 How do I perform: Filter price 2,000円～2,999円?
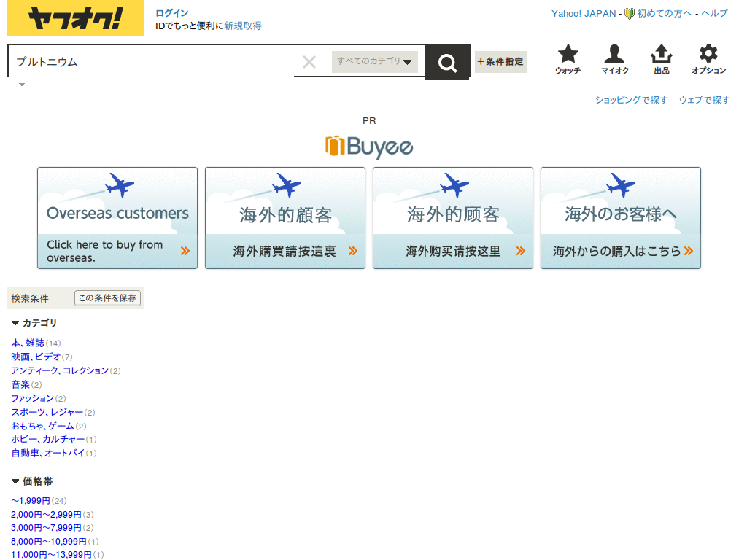click(x=46, y=514)
